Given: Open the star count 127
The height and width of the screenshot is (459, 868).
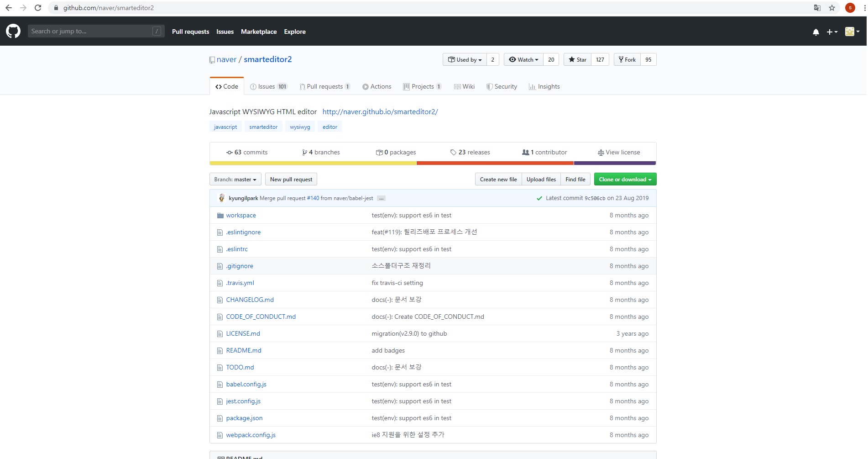Looking at the screenshot, I should coord(600,60).
